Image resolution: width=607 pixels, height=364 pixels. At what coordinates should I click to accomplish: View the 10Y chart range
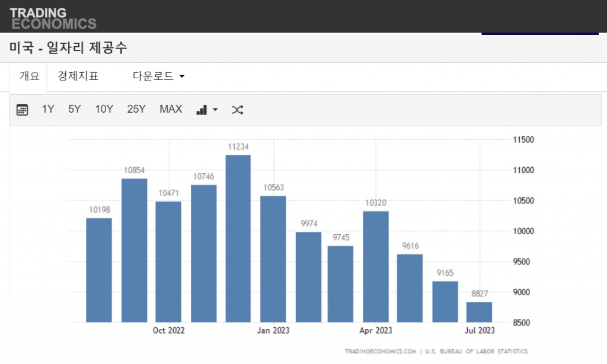coord(104,109)
